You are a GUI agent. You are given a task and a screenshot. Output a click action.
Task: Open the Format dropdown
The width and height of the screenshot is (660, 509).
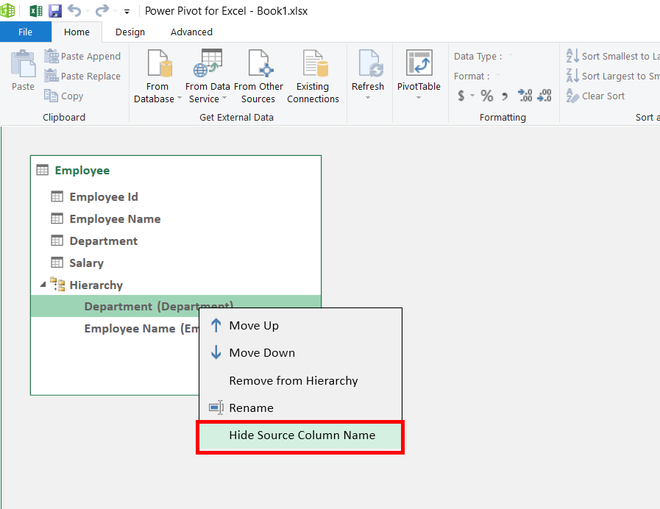tap(498, 75)
